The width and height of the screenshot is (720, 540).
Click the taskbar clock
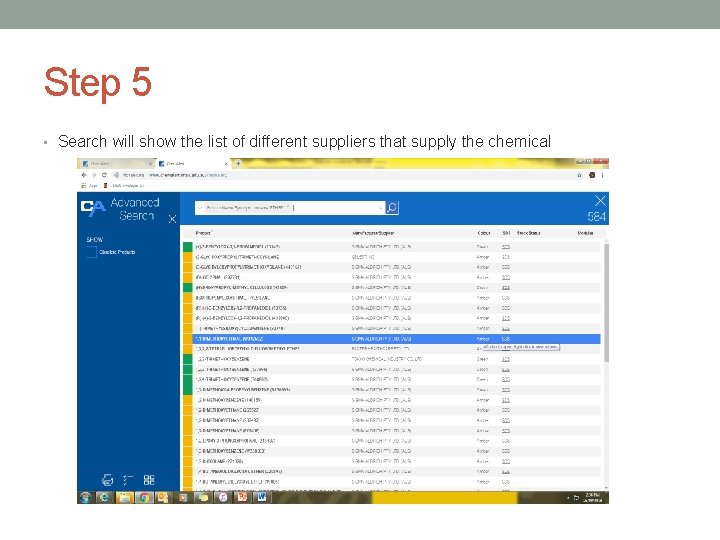click(x=593, y=497)
